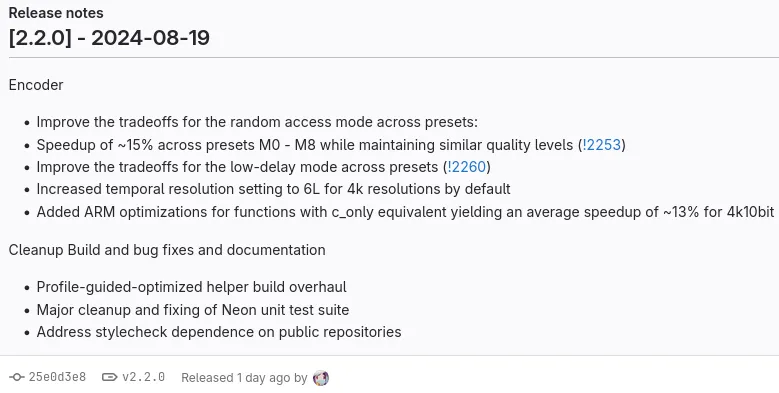Click the commit icon beside 25e0d3e8
The width and height of the screenshot is (779, 393).
point(16,378)
